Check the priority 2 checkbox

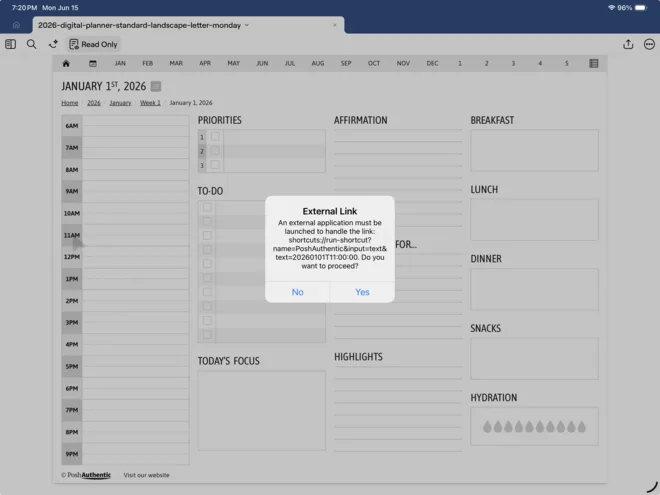[x=215, y=151]
